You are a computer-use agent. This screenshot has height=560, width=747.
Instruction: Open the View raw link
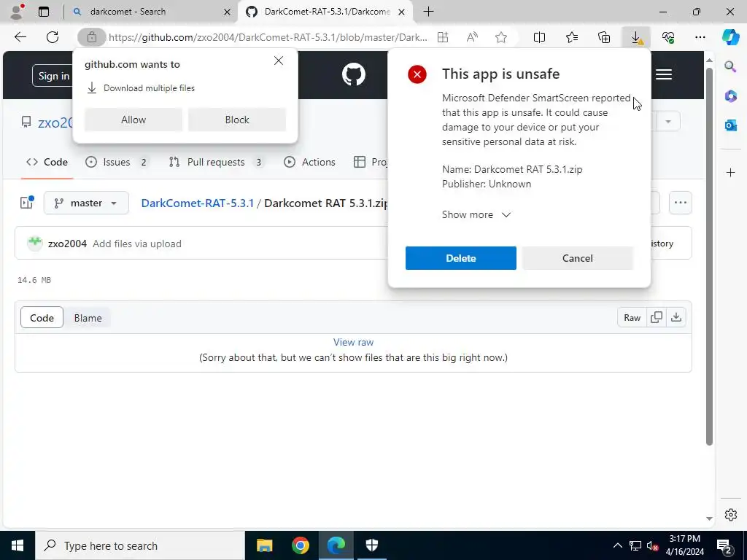(x=354, y=342)
